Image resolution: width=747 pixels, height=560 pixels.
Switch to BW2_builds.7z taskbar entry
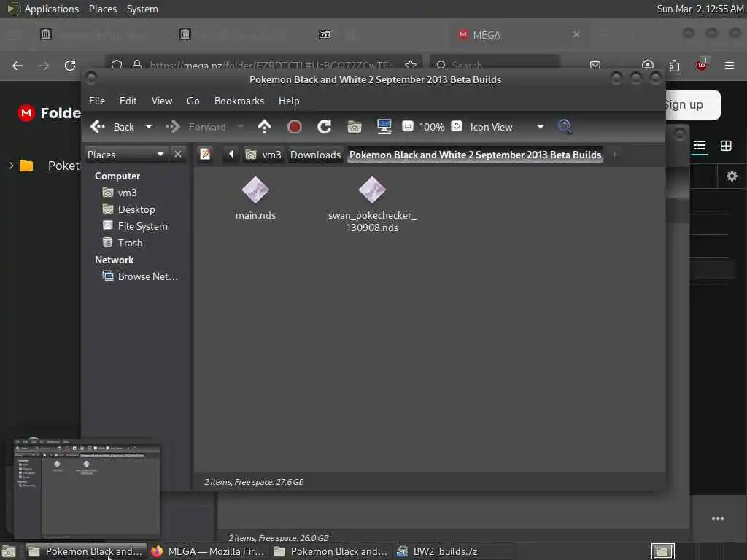(438, 551)
